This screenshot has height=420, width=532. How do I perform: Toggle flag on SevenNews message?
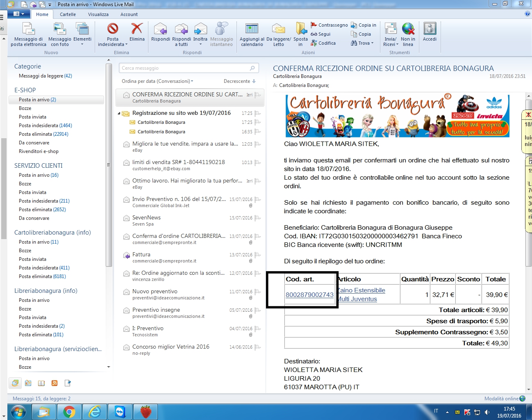click(258, 218)
